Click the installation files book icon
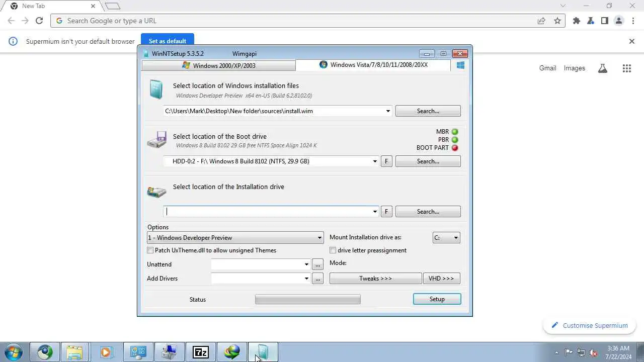Screen dimensions: 644x362 [x=156, y=89]
